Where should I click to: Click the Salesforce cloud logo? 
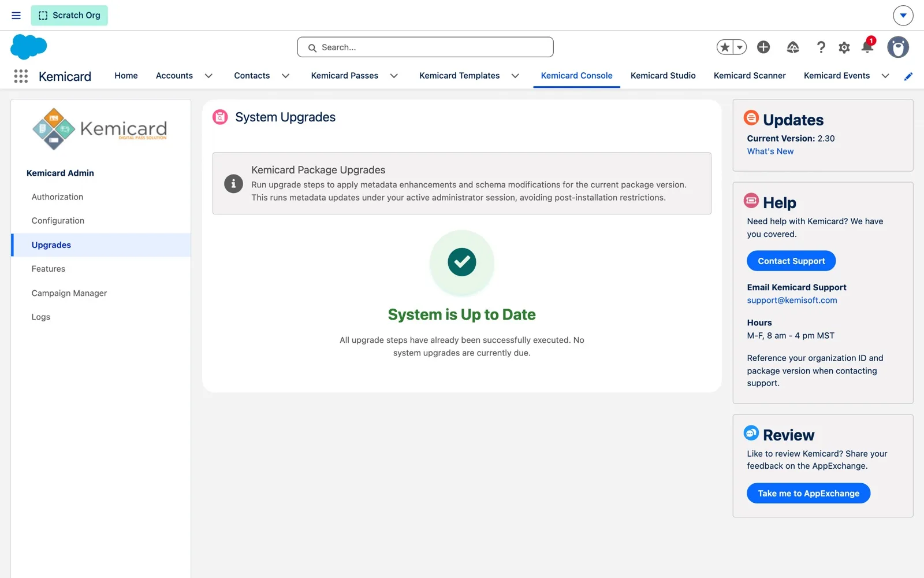28,47
